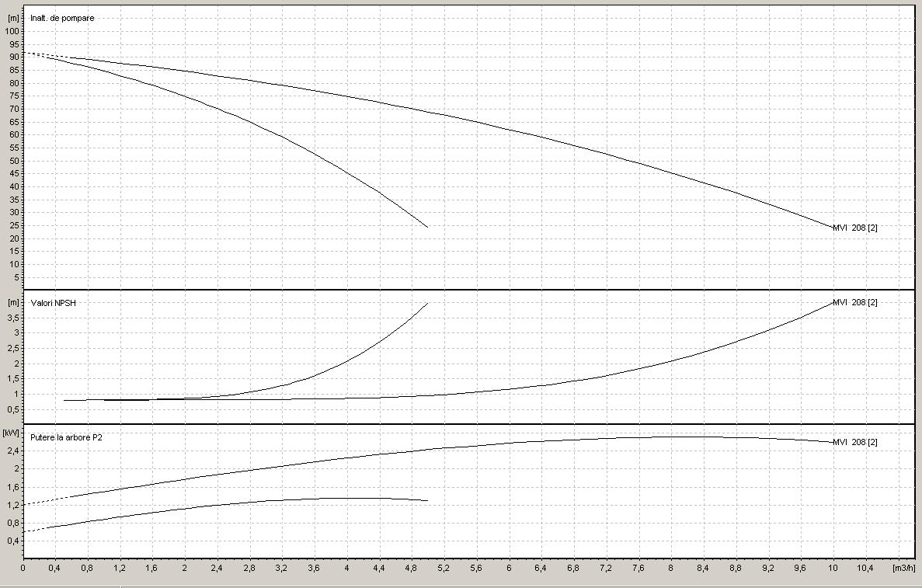The width and height of the screenshot is (922, 588).
Task: Click the 50 tick on the head axis
Action: [x=14, y=161]
